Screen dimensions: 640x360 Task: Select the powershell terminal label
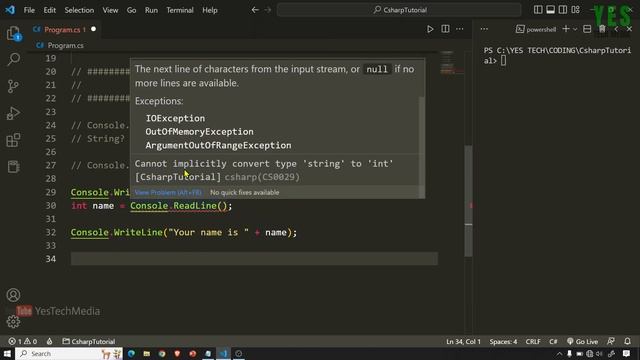(536, 29)
